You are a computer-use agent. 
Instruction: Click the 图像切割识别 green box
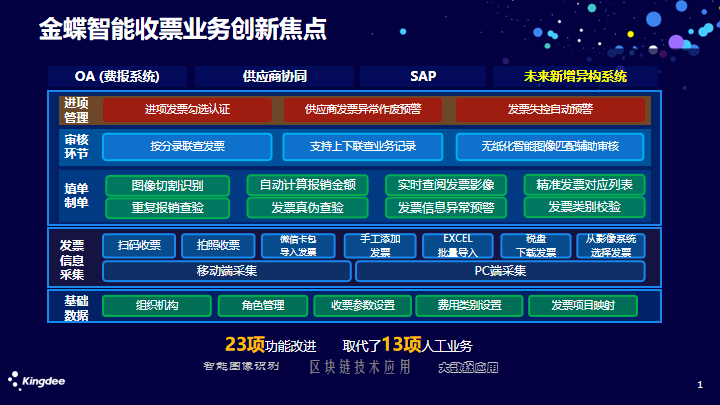click(x=168, y=186)
